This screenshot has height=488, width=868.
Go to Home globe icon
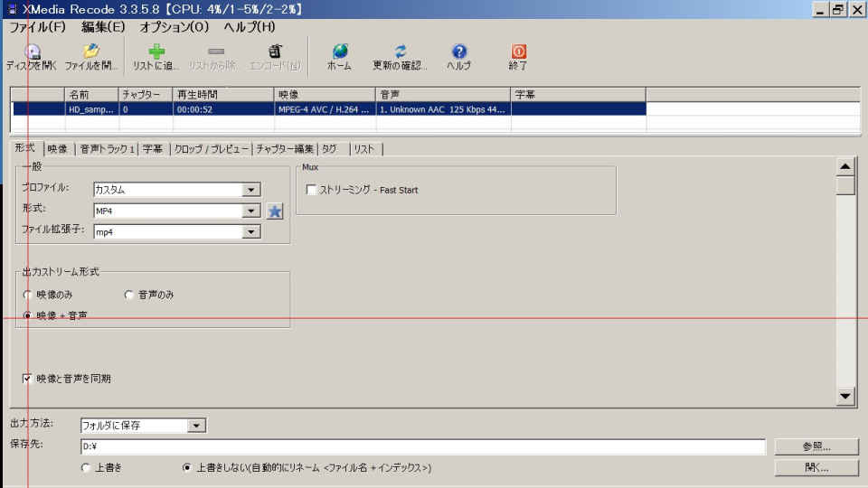click(340, 51)
